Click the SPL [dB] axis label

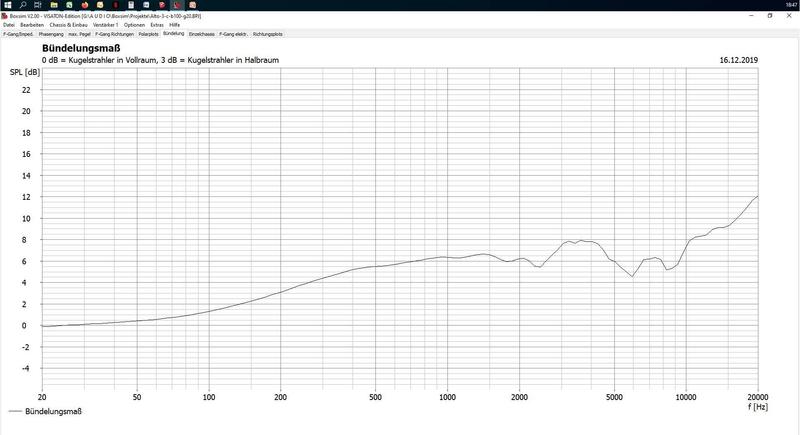(x=24, y=72)
